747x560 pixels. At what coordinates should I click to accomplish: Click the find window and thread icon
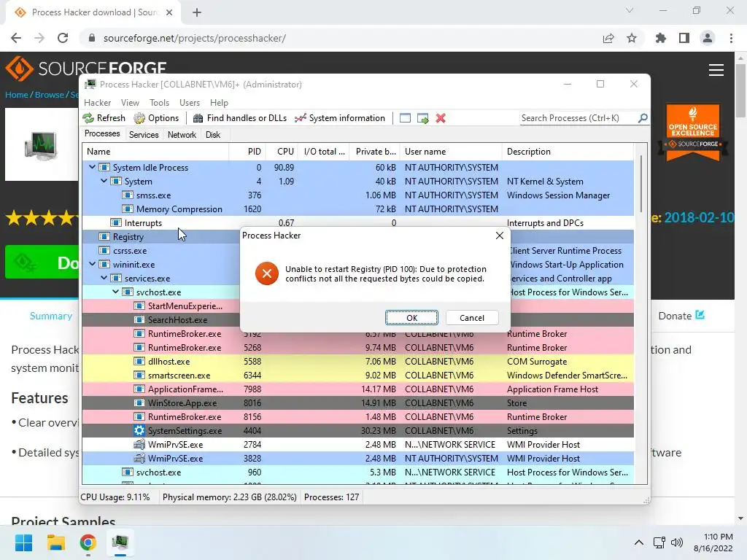tap(422, 118)
